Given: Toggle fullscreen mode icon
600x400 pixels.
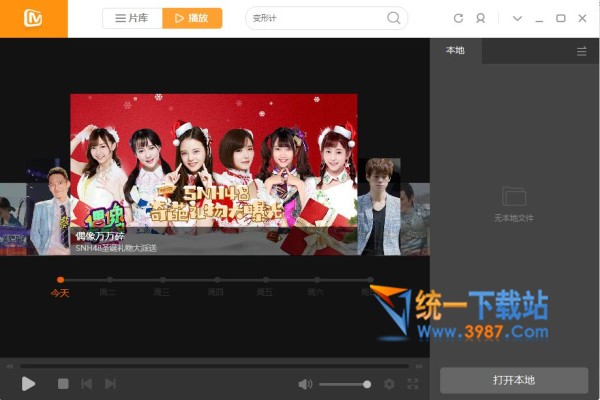Looking at the screenshot, I should (x=412, y=384).
